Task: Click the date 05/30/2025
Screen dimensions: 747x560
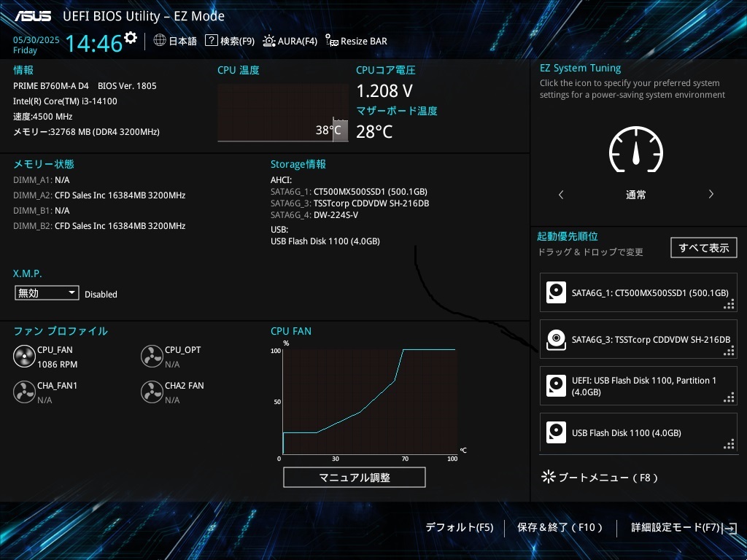Action: tap(36, 40)
